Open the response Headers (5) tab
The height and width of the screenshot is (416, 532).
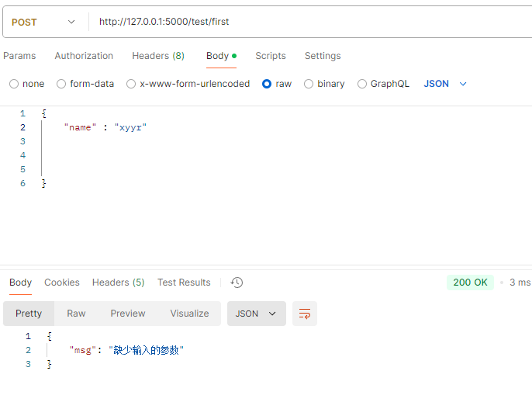[118, 283]
